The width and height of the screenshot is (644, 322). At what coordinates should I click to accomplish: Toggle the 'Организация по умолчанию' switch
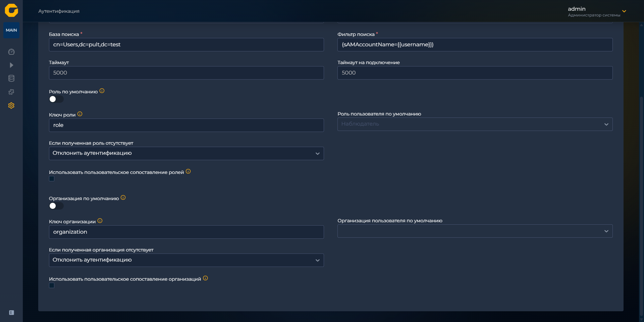click(56, 206)
